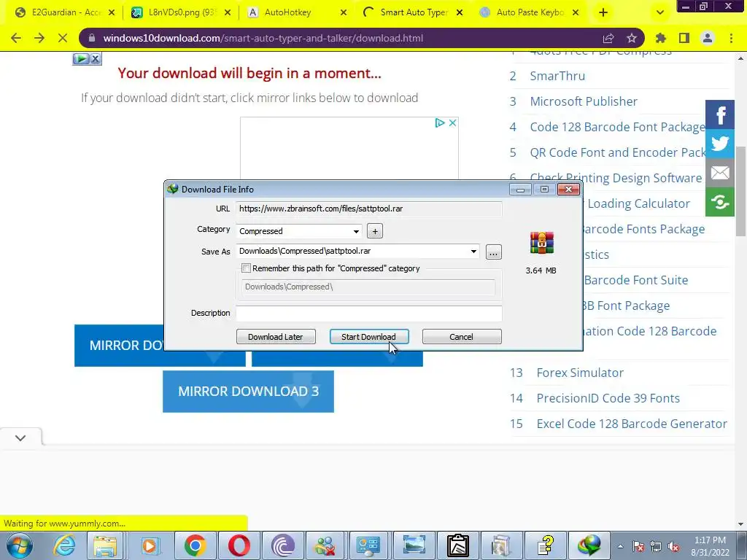Share page on Twitter

(720, 144)
